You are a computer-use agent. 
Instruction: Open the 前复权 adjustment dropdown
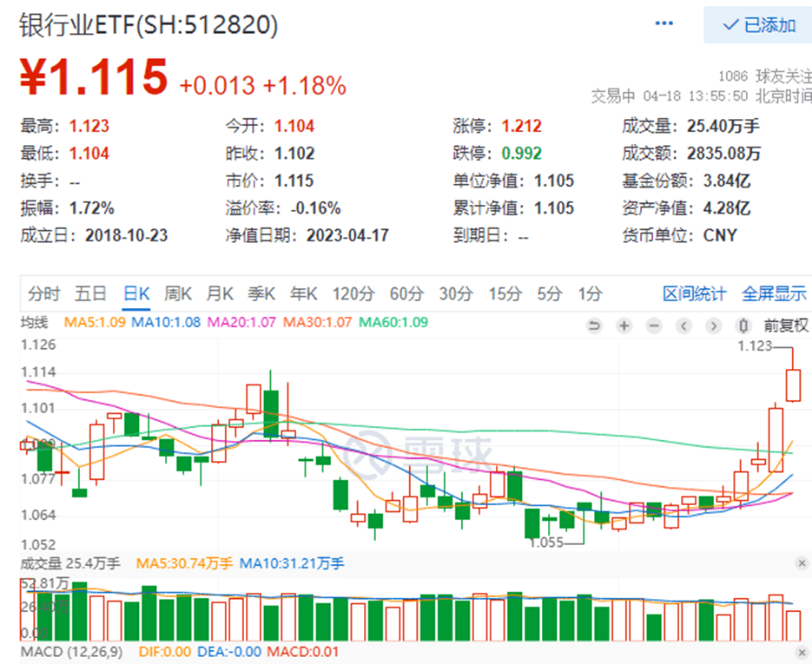786,325
